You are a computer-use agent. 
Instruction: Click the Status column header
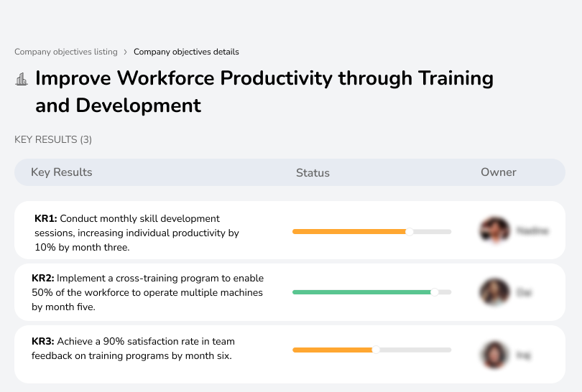pos(313,172)
